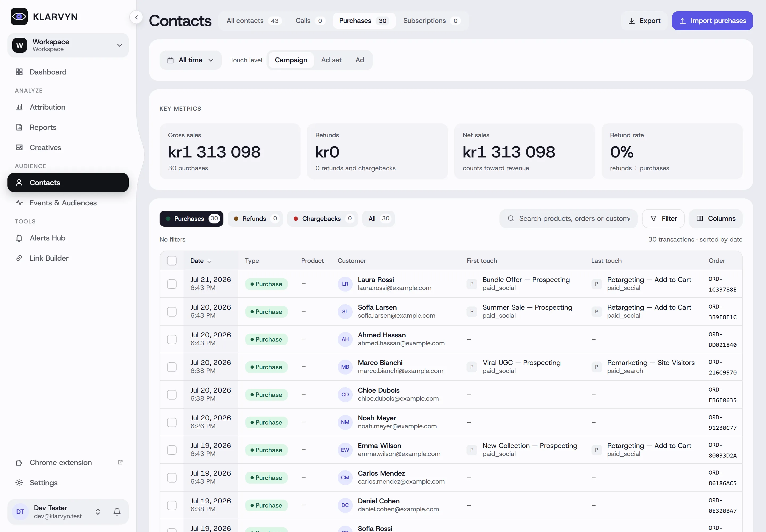Click the search products, orders field
Viewport: 766px width, 532px height.
click(568, 218)
